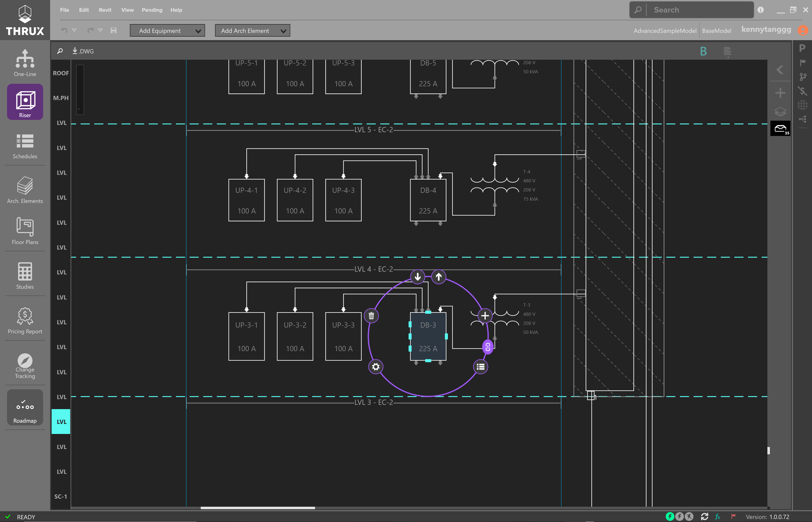Download the riser as .DWG

[x=83, y=51]
